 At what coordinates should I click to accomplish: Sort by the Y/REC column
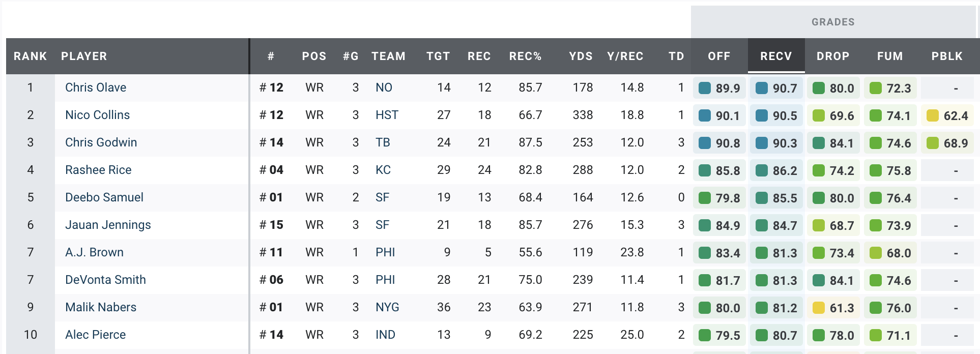coord(625,56)
